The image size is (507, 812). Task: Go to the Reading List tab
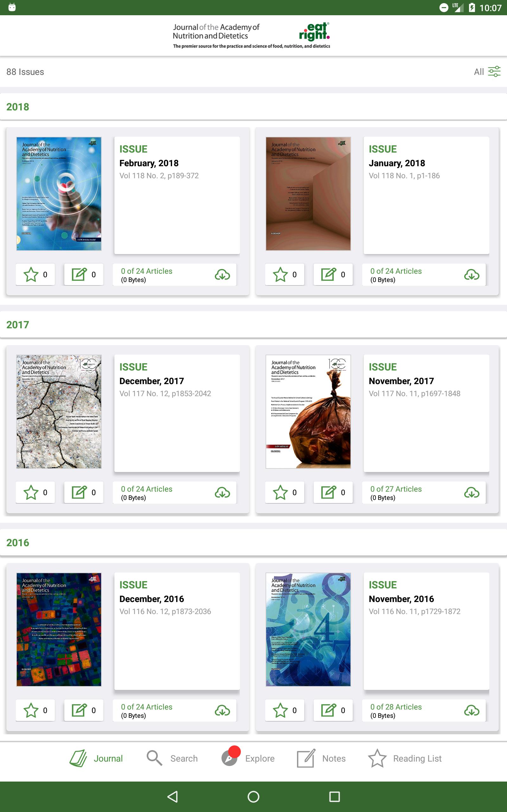click(x=405, y=758)
